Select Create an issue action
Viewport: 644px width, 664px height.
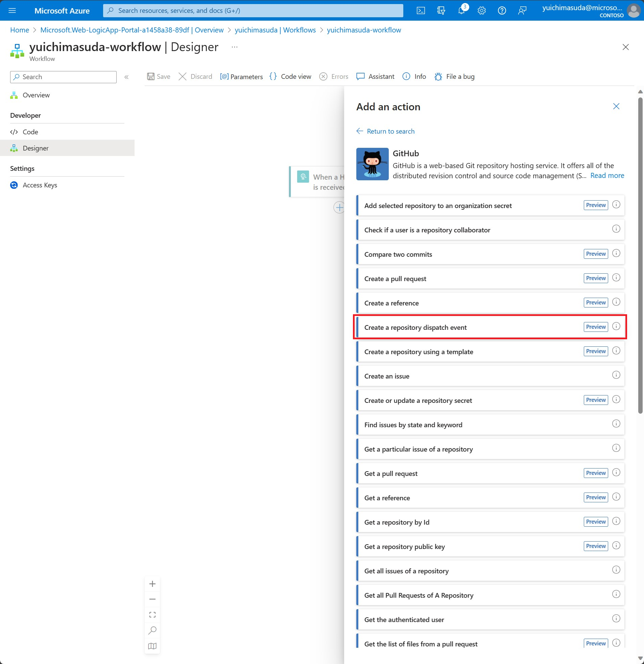pos(490,376)
